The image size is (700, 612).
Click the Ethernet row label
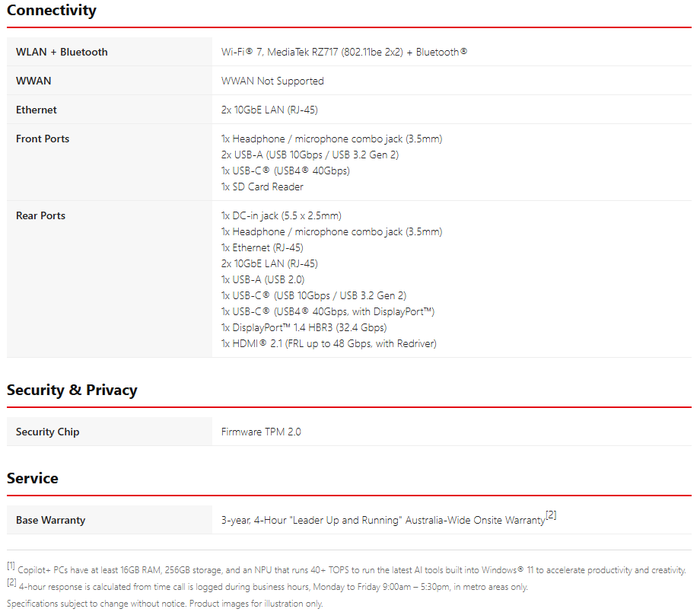pyautogui.click(x=37, y=110)
